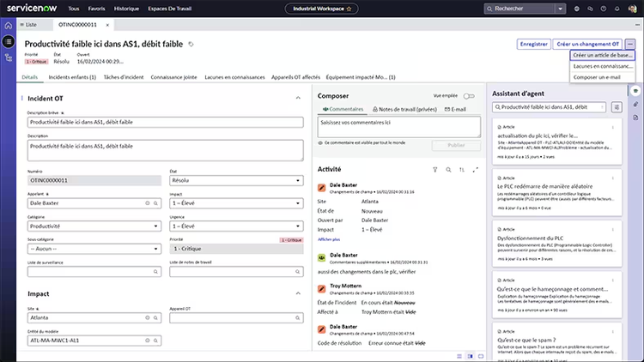The width and height of the screenshot is (644, 362).
Task: Click the Enregistrer button
Action: click(533, 44)
